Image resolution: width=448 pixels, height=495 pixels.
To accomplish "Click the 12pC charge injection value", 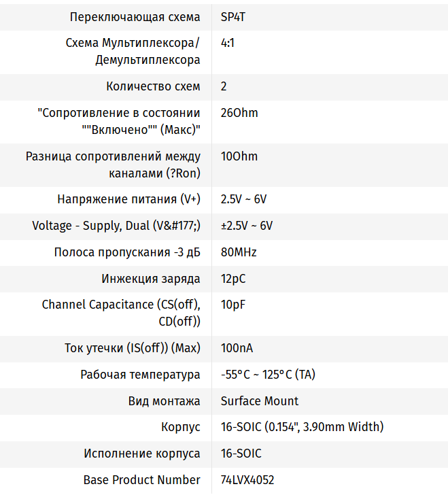I will [x=233, y=278].
